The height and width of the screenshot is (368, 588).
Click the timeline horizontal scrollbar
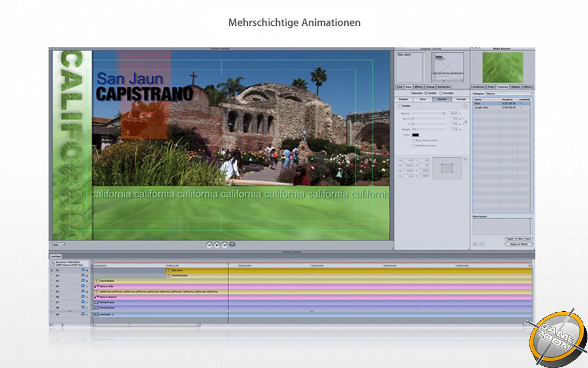[x=146, y=325]
